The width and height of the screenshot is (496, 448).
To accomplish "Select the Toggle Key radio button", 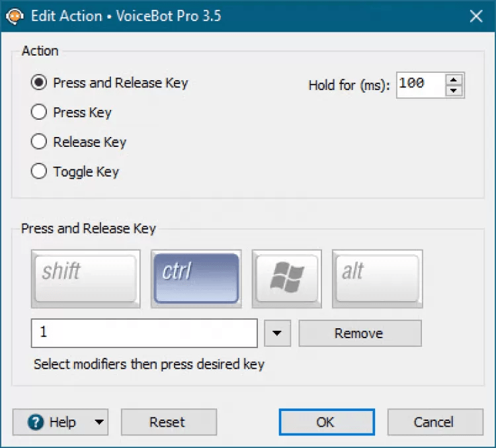I will (40, 171).
